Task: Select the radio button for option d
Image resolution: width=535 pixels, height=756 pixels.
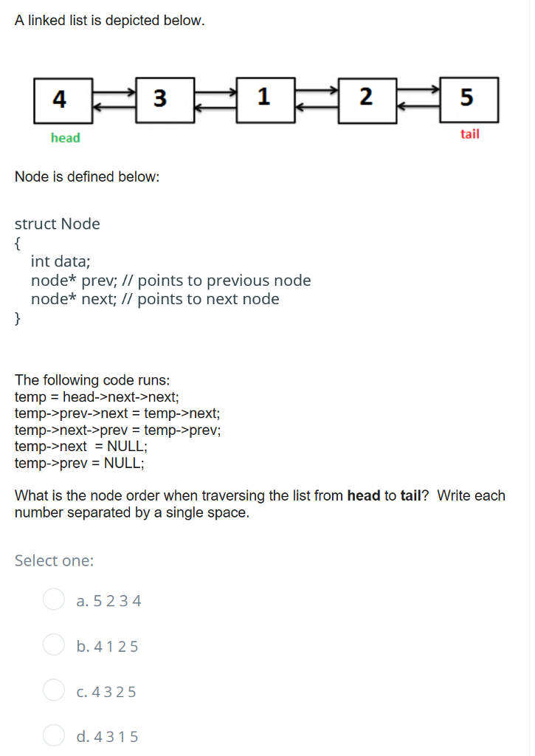Action: tap(54, 736)
